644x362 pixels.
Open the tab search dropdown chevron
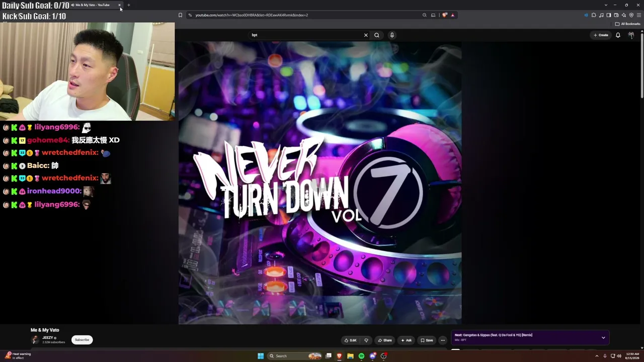pyautogui.click(x=606, y=5)
